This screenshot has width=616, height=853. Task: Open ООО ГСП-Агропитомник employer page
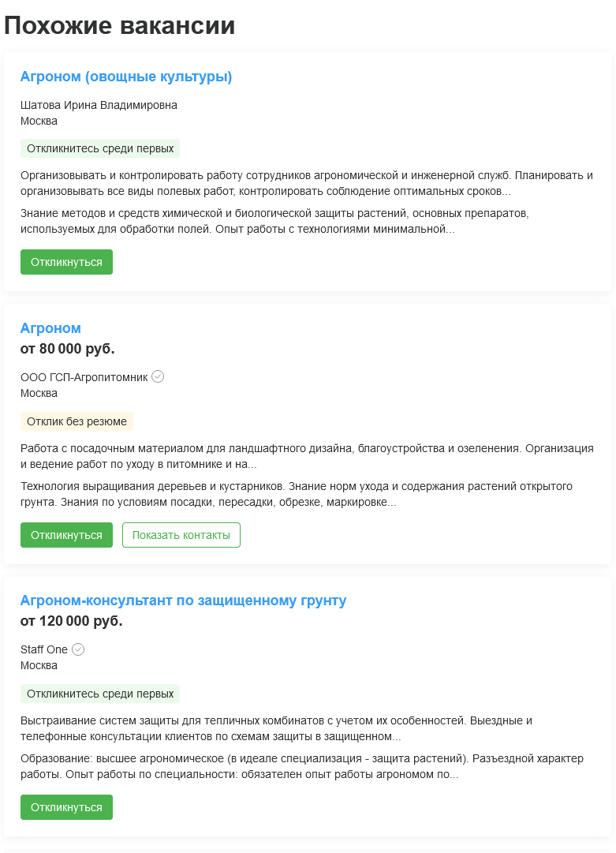click(x=84, y=377)
